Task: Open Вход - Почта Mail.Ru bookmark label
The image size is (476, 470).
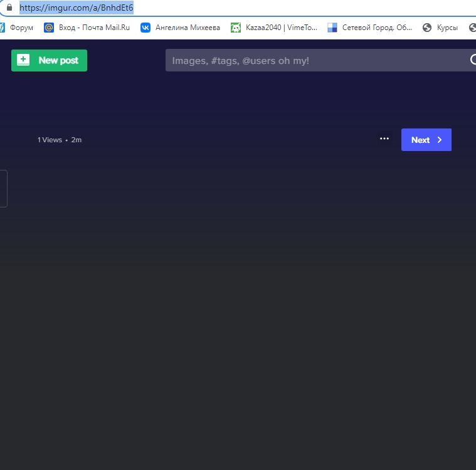Action: click(x=94, y=28)
